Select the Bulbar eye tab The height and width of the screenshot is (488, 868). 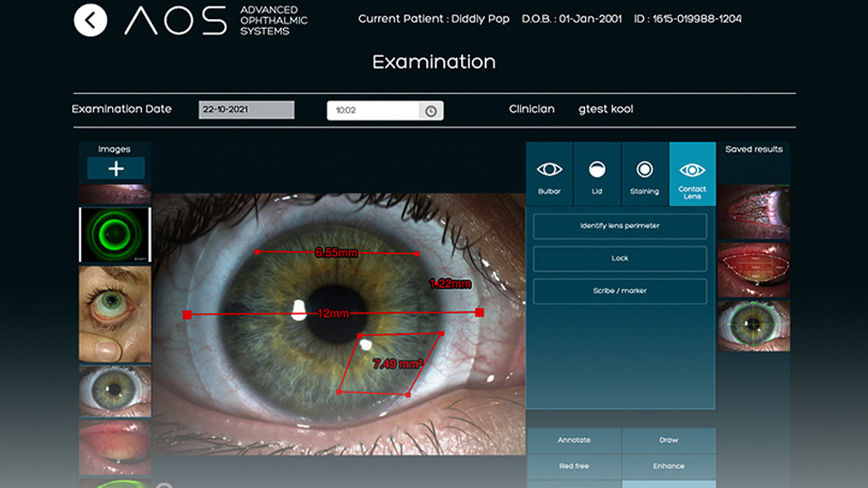pos(549,174)
